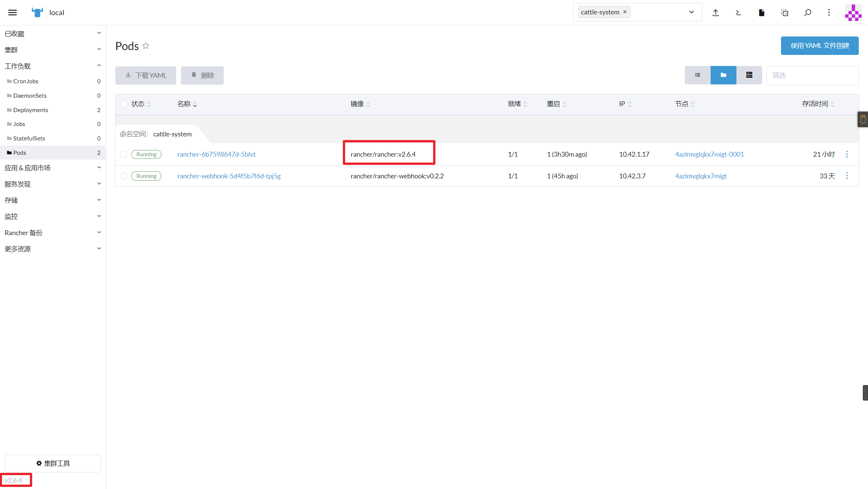Open actions menu for rancher-webhook pod row
This screenshot has width=868, height=489.
click(x=847, y=176)
